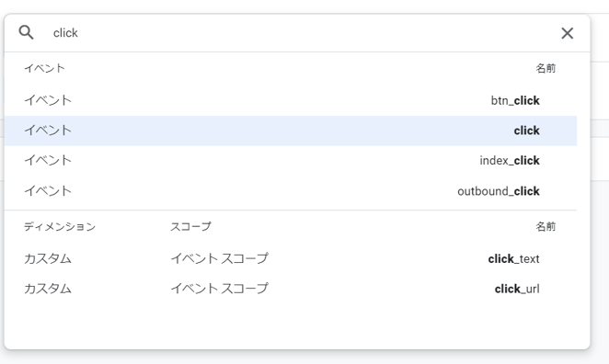Click イベント スコープ cell in click_url row
This screenshot has width=609, height=364.
tap(220, 289)
